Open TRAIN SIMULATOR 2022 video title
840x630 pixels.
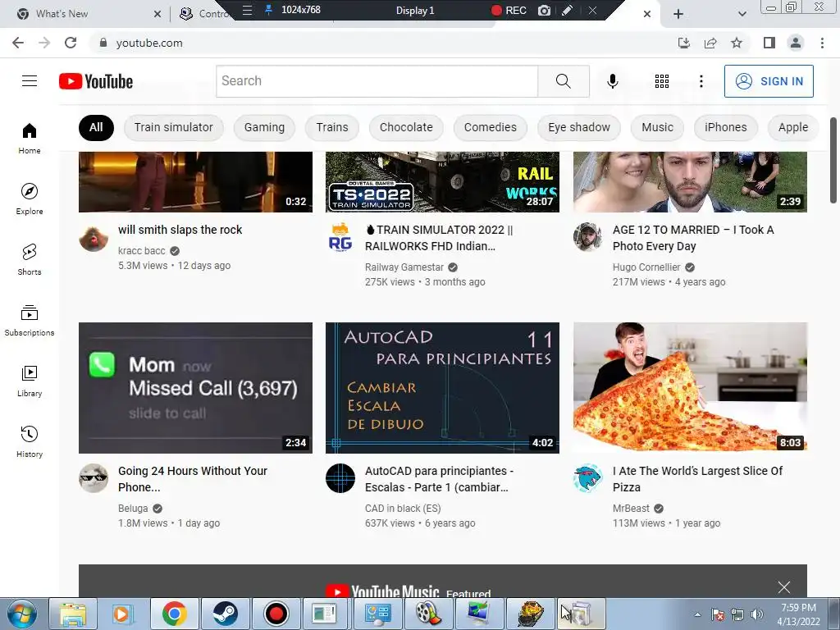tap(440, 238)
